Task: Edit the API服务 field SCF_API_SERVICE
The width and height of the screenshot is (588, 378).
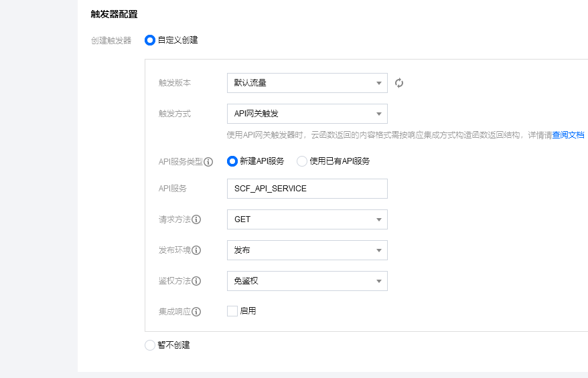Action: point(307,189)
